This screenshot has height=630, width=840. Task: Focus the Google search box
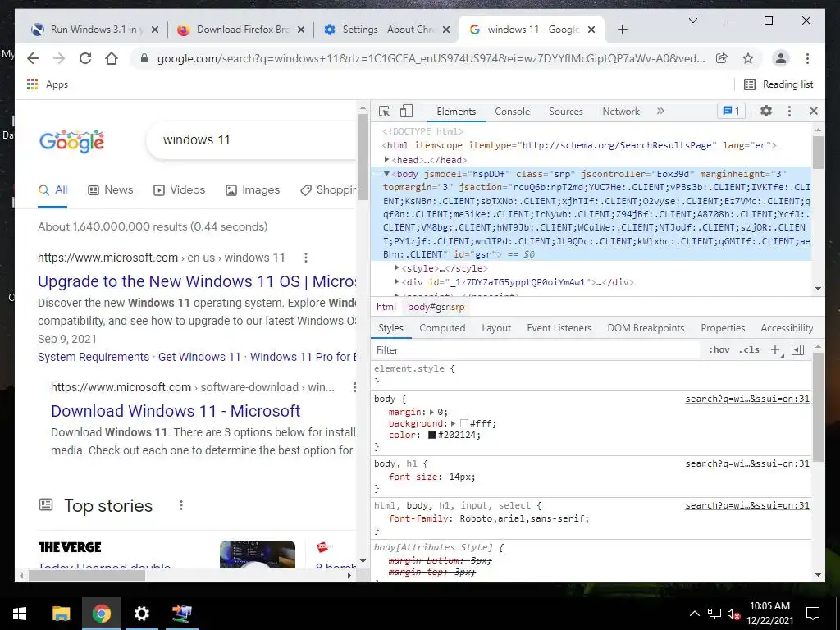coord(252,139)
